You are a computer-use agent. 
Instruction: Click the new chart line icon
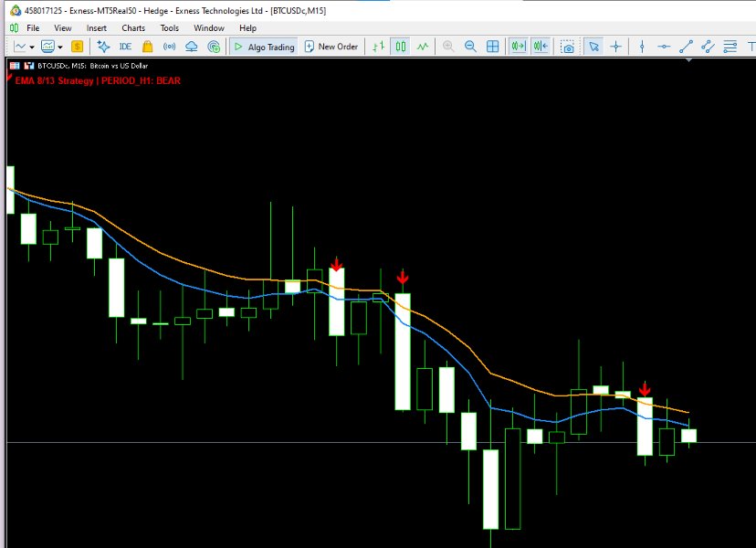tap(21, 47)
